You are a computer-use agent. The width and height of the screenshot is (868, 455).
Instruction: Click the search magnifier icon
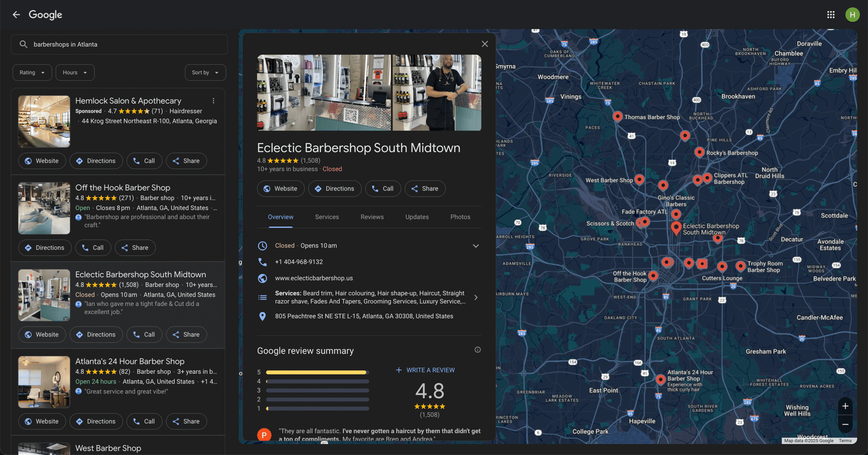(x=23, y=45)
